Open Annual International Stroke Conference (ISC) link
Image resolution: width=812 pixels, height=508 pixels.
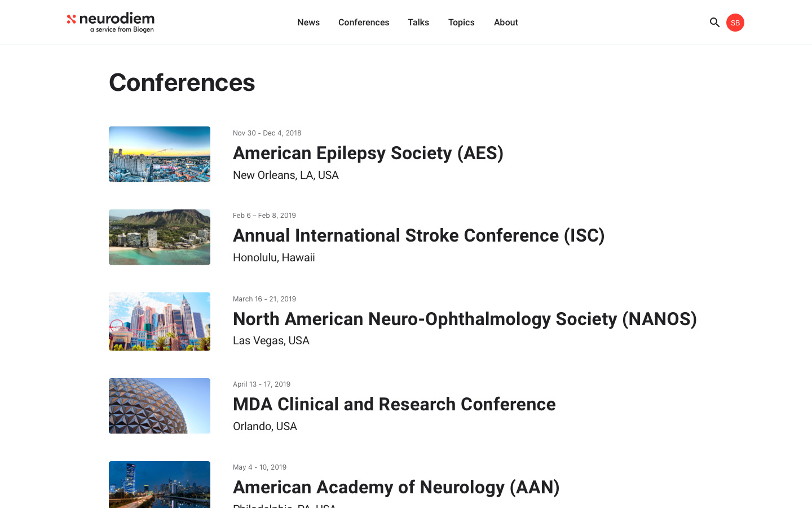click(x=418, y=235)
